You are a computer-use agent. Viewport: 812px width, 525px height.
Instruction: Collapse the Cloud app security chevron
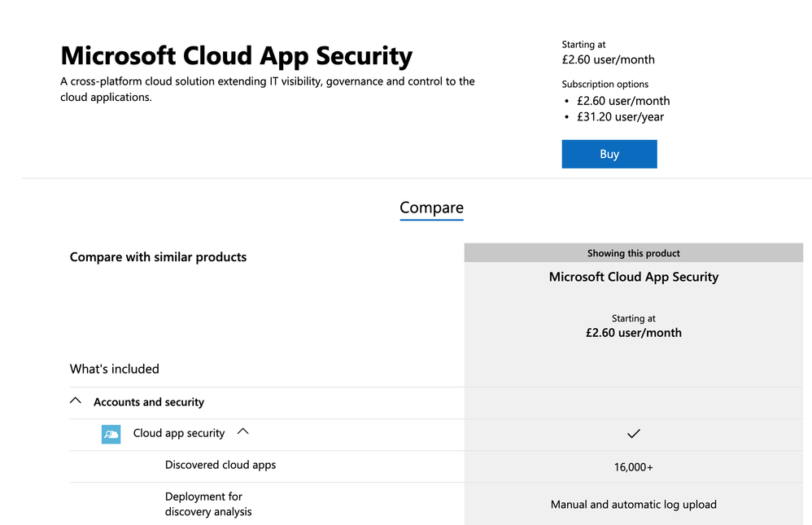(x=242, y=431)
